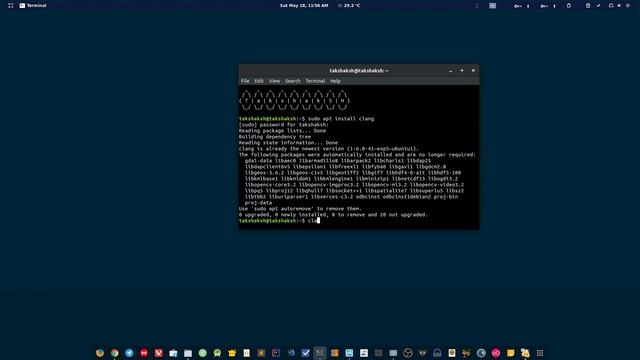The height and width of the screenshot is (360, 640).
Task: Open the workspace indicator in top bar
Action: coord(493,6)
